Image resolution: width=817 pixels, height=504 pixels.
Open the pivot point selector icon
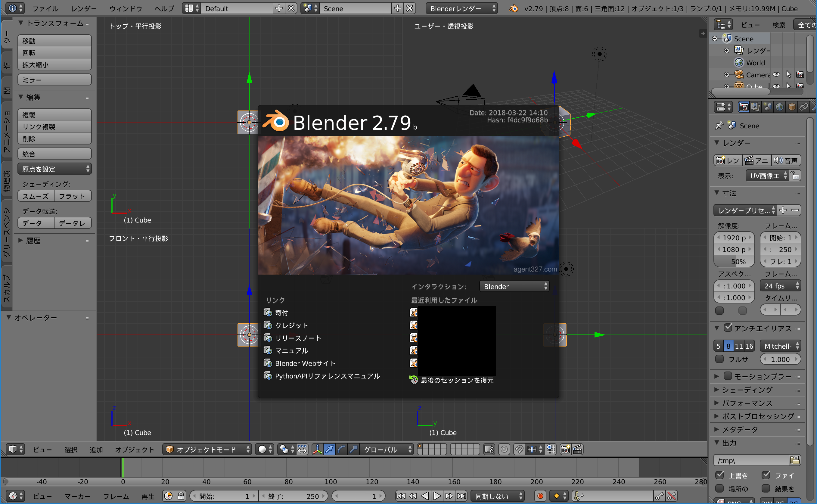pos(287,449)
